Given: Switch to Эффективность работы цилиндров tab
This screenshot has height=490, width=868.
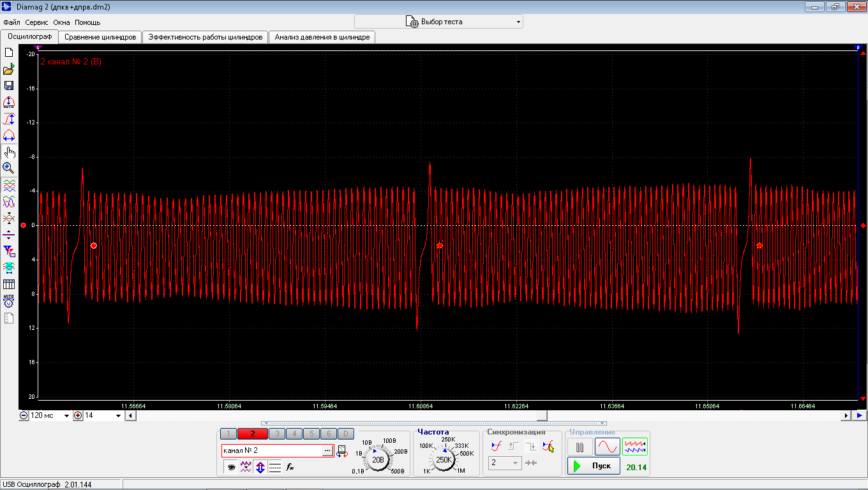Looking at the screenshot, I should tap(205, 37).
